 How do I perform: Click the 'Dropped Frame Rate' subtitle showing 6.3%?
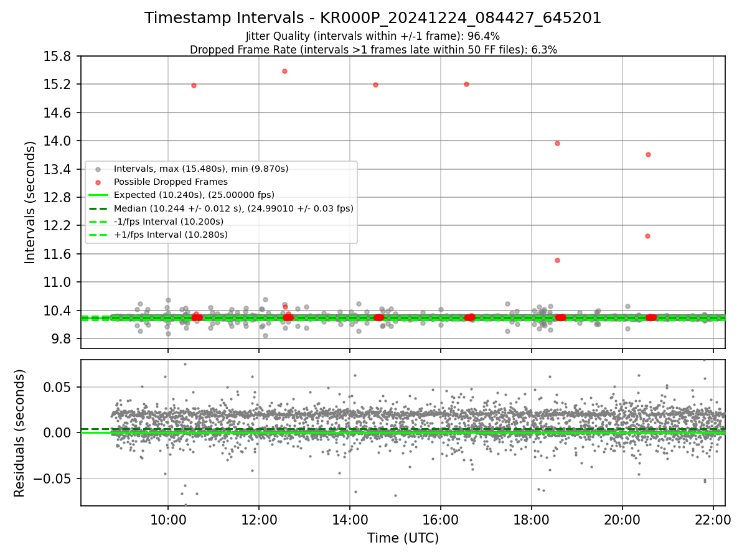pyautogui.click(x=373, y=50)
